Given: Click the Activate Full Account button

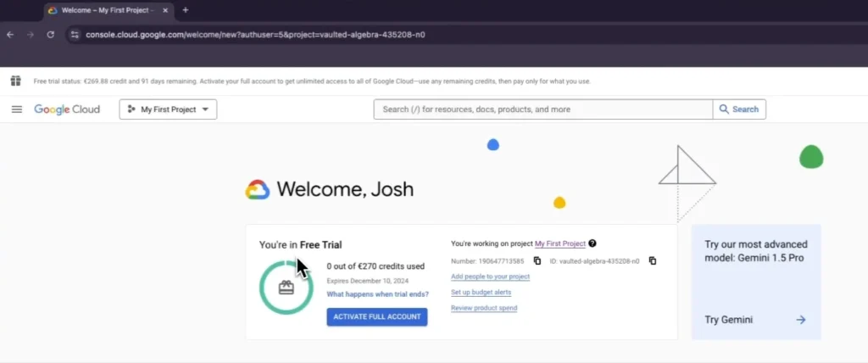Looking at the screenshot, I should tap(377, 316).
